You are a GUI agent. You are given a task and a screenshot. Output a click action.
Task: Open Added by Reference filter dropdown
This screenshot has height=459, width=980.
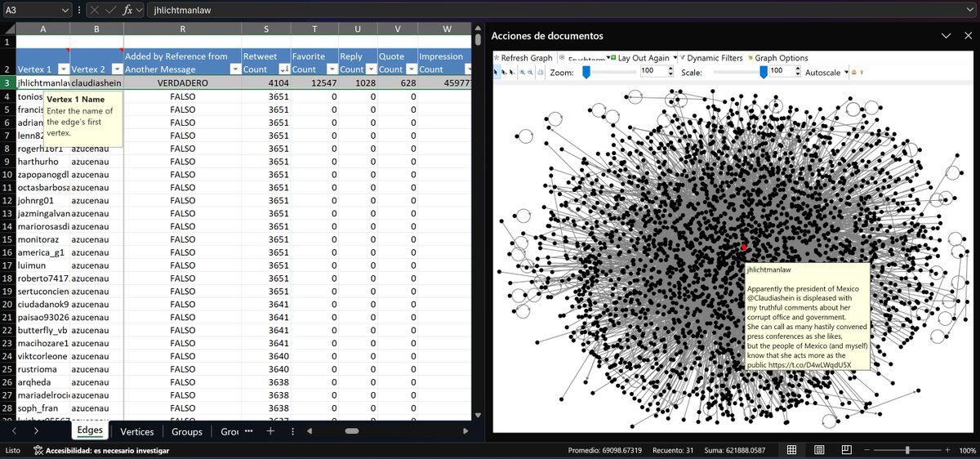234,69
